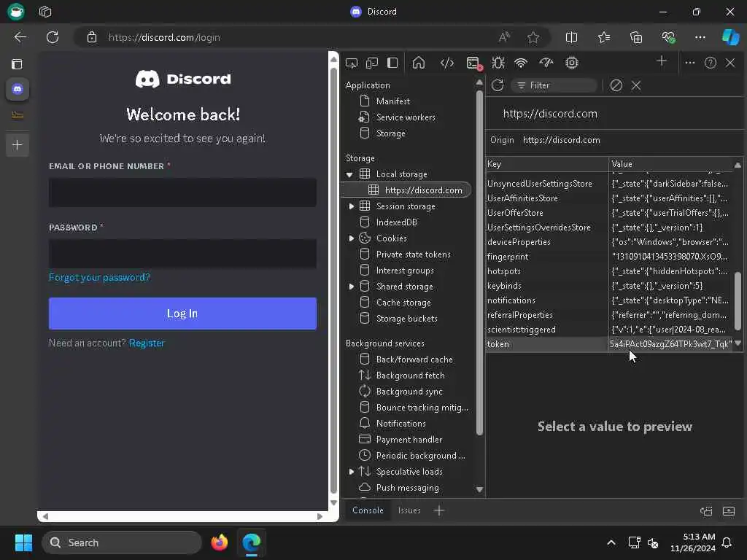Open Windows Start menu

[23, 542]
